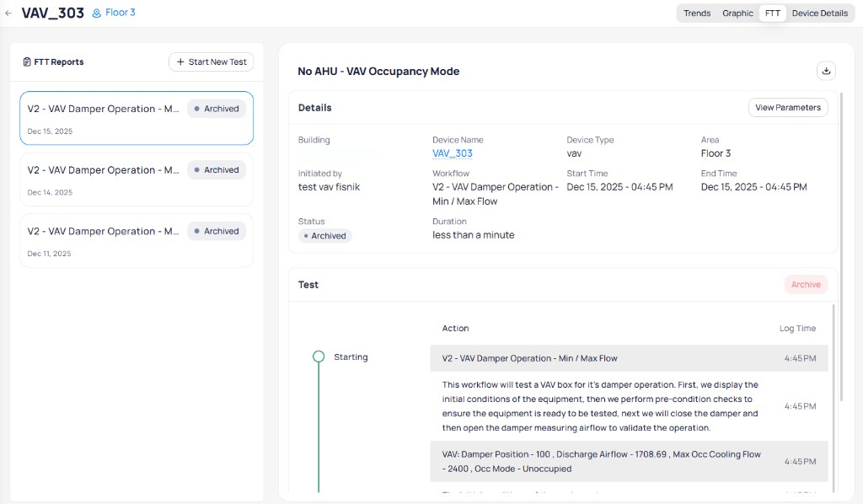
Task: Click the 'test vav fisnik' initiator value
Action: click(329, 187)
